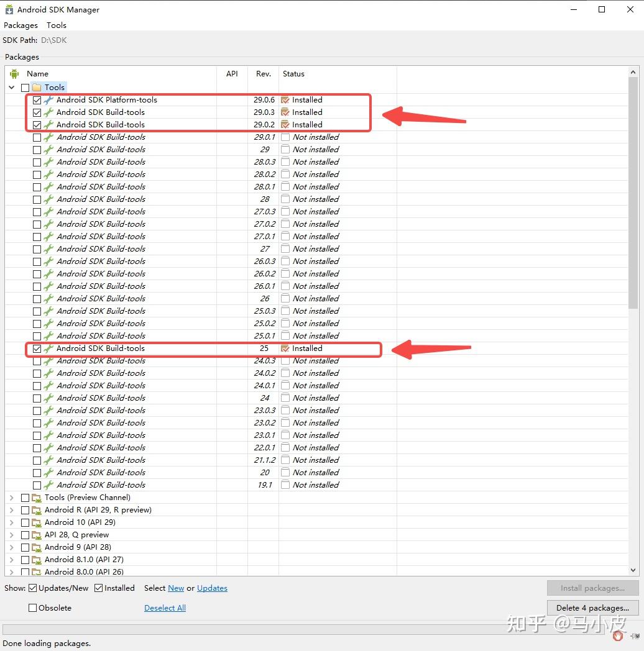The height and width of the screenshot is (651, 644).
Task: Click the SDK Path D:\SDK text
Action: click(53, 40)
